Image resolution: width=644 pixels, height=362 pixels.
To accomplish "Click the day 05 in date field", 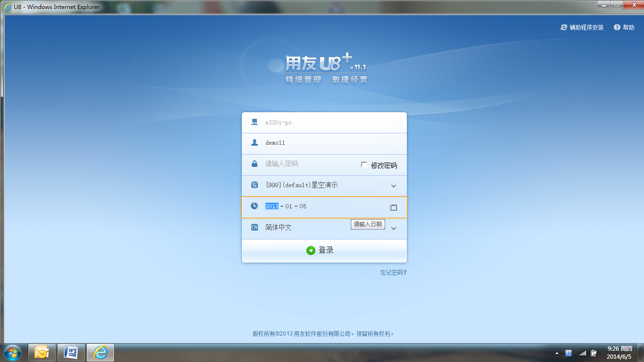I will [303, 206].
